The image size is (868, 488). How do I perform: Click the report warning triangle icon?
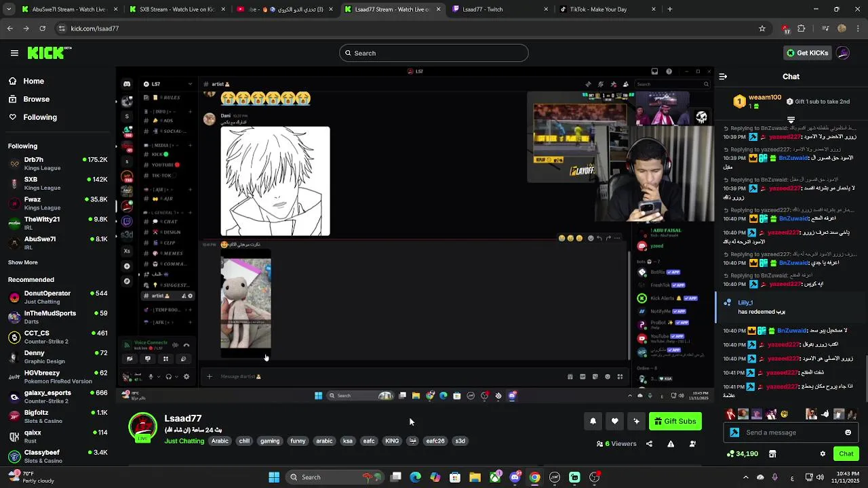(671, 444)
